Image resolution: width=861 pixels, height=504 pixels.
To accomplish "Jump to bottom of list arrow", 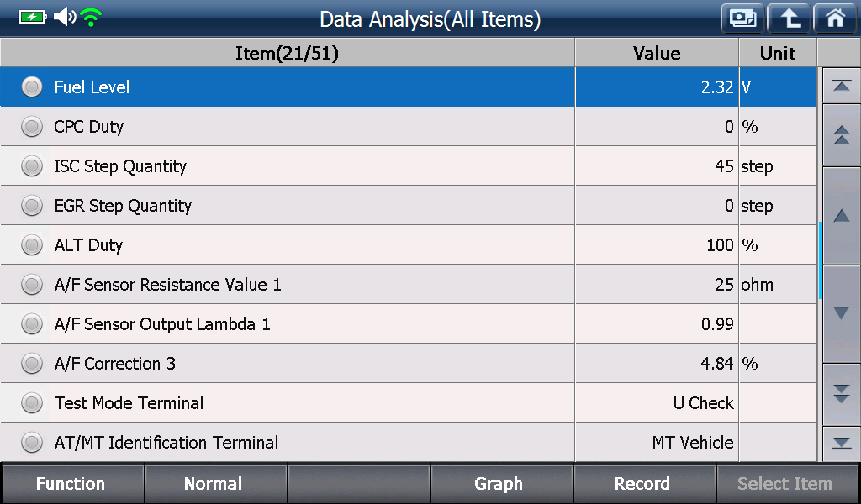I will (841, 444).
